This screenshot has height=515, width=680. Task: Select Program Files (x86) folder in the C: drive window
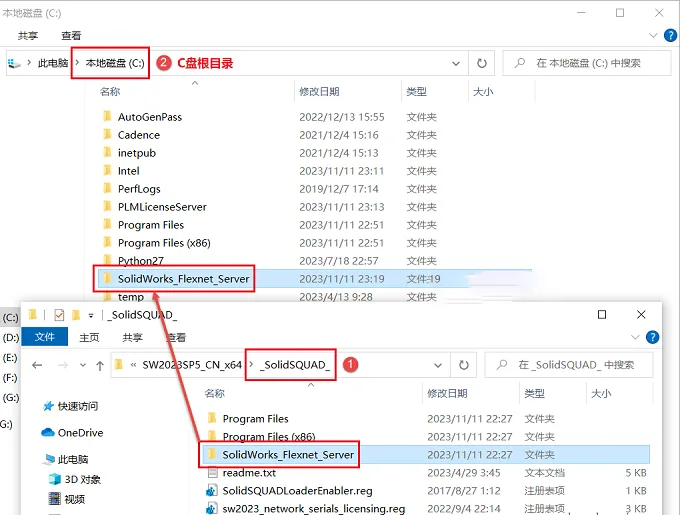pyautogui.click(x=164, y=243)
